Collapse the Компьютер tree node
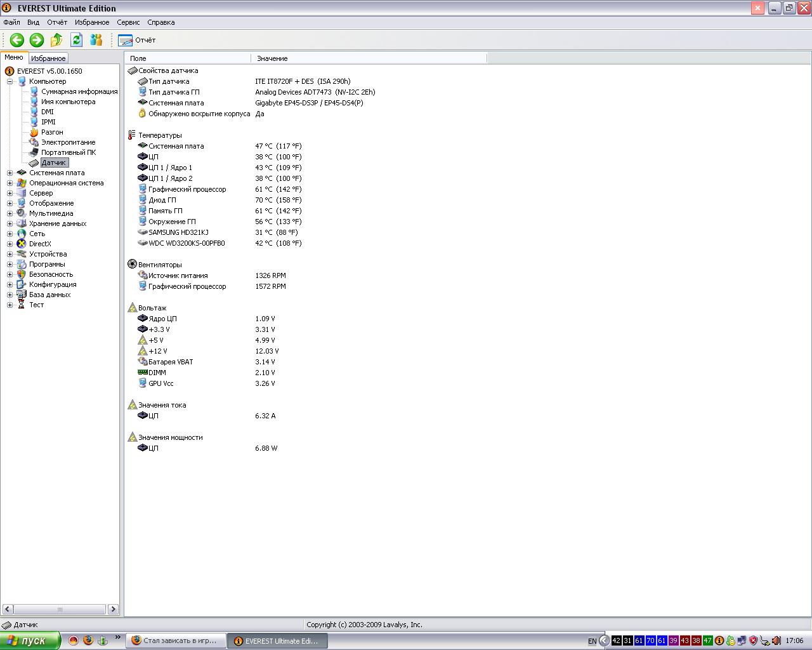Screen dimensions: 812x650 coord(10,81)
